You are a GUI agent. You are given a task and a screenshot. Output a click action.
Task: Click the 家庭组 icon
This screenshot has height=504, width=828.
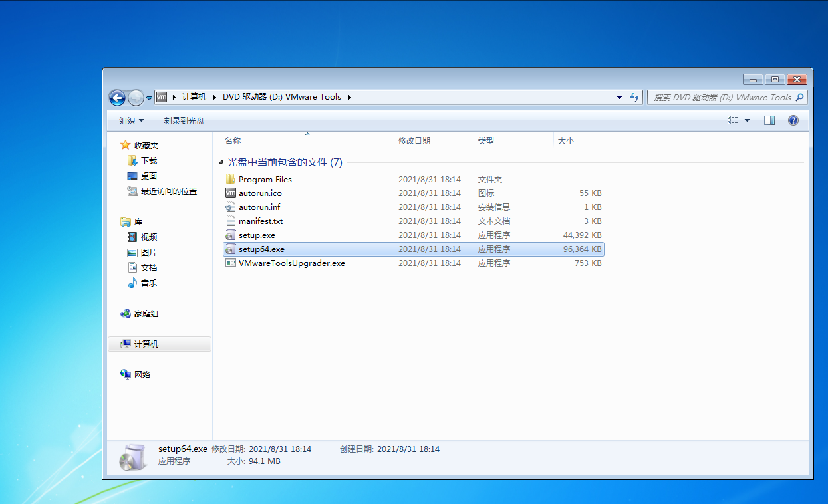click(x=126, y=313)
